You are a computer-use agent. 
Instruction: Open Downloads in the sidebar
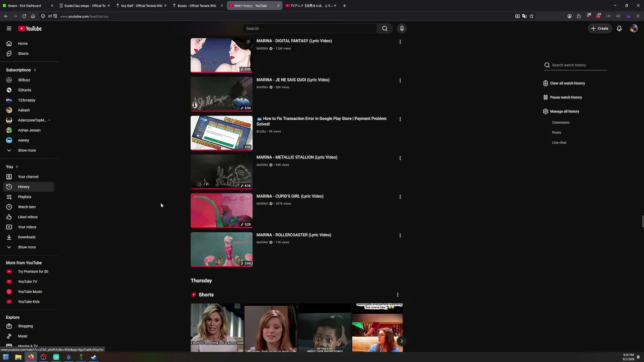coord(27,237)
